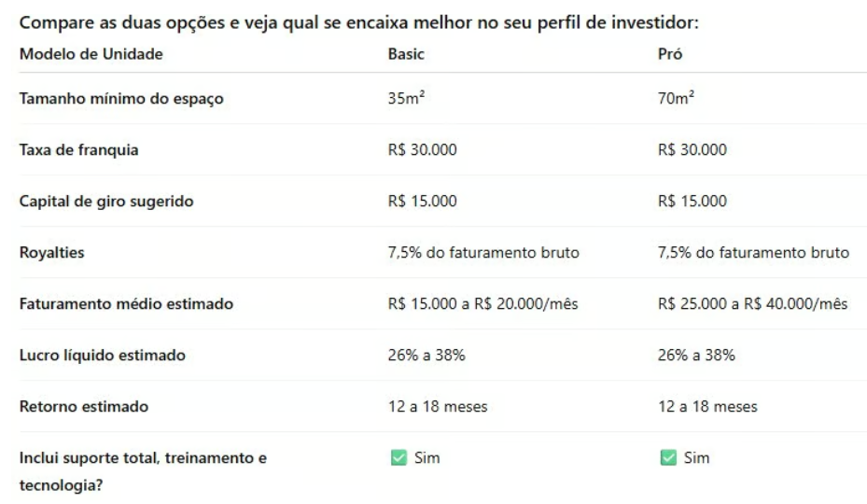Click the green checkmark under Pró column
Image resolution: width=867 pixels, height=504 pixels.
[x=668, y=457]
